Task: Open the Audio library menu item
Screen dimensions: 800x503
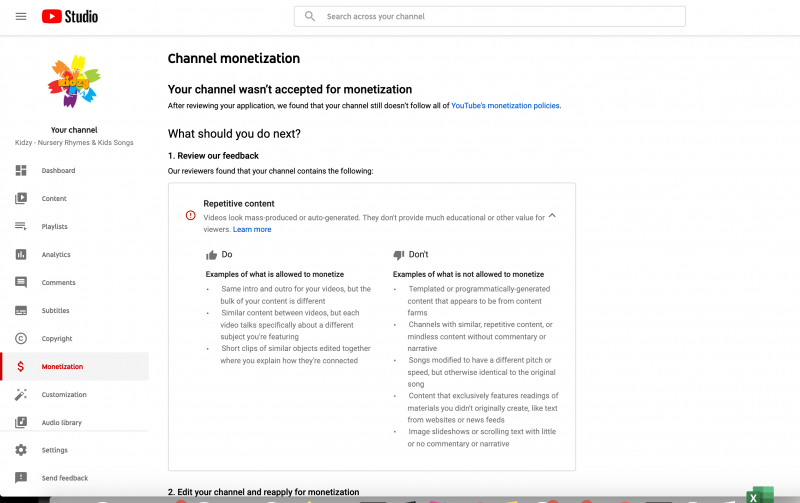Action: 61,423
